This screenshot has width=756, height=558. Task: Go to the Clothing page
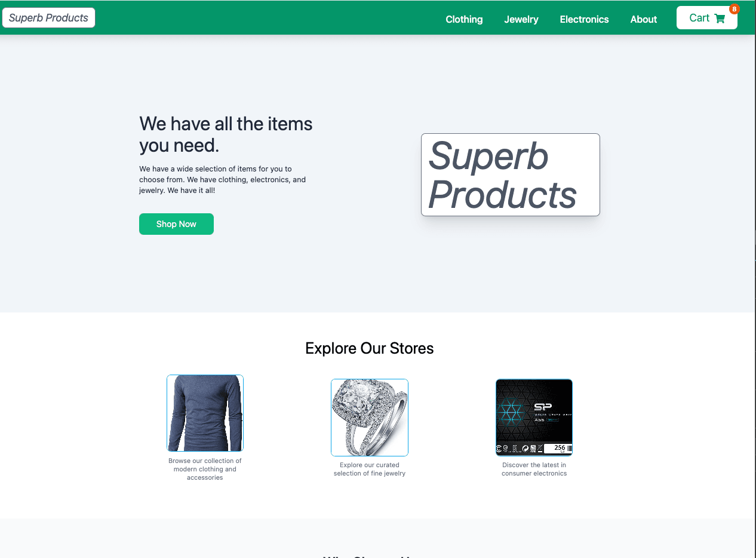tap(464, 19)
